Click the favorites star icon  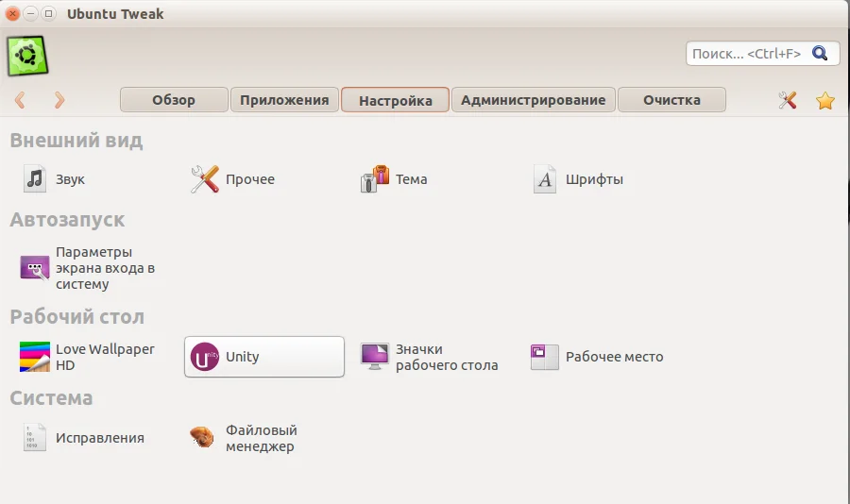tap(825, 100)
